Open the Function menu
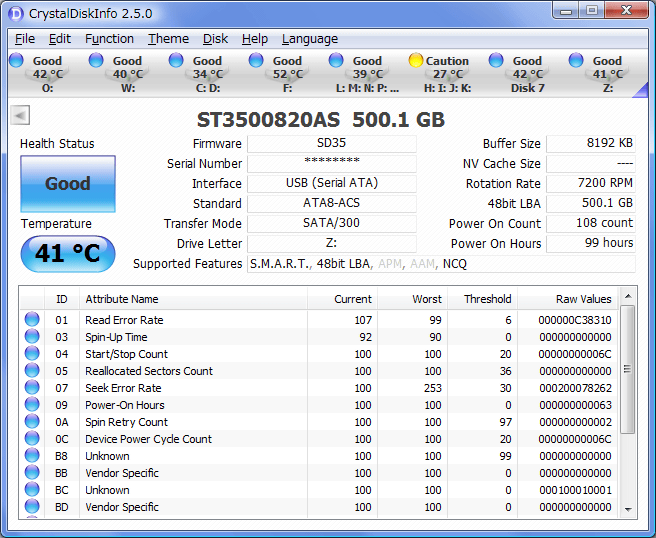Viewport: 656px width, 538px height. [109, 39]
